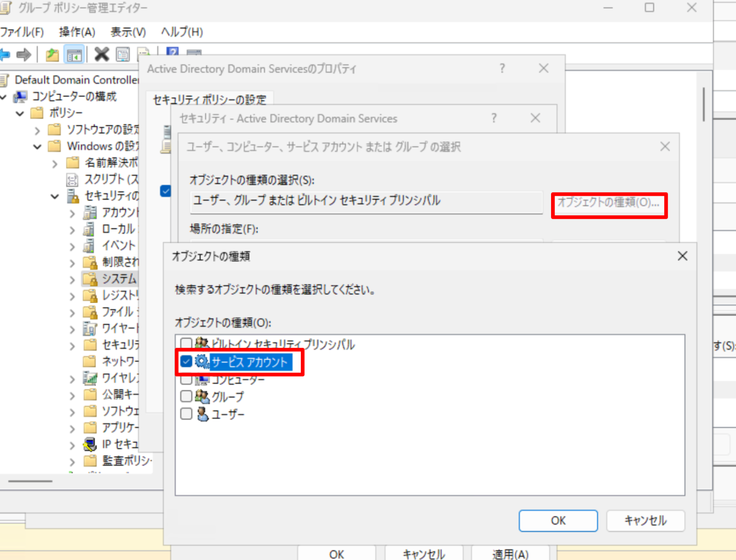
Task: Click the Back arrow toolbar icon
Action: click(x=4, y=54)
